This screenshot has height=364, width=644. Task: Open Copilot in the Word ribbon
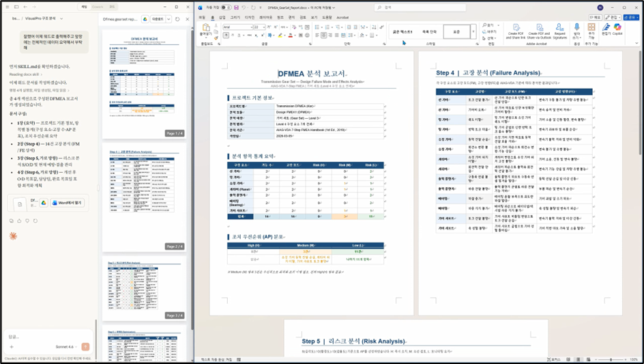point(617,30)
